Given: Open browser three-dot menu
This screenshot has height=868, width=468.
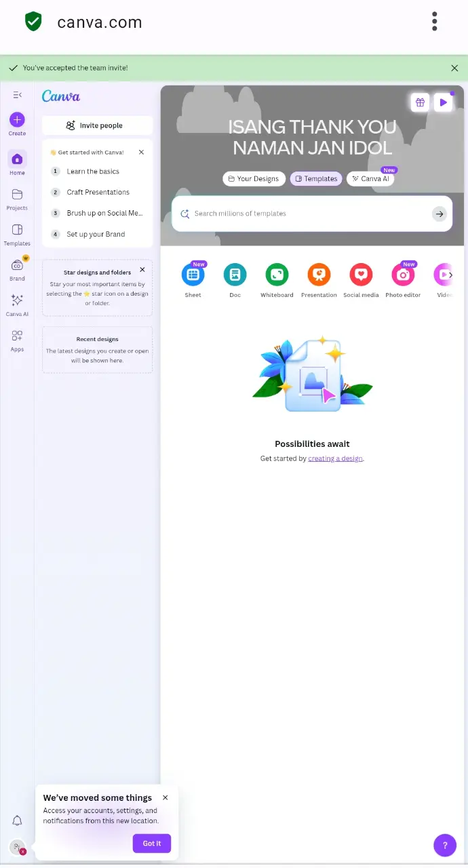Looking at the screenshot, I should 435,22.
